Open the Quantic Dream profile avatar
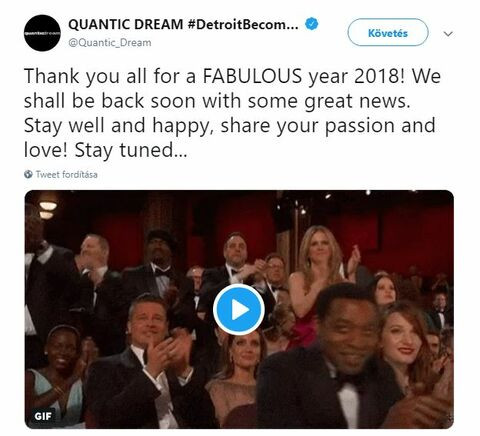Image resolution: width=480 pixels, height=436 pixels. point(42,33)
